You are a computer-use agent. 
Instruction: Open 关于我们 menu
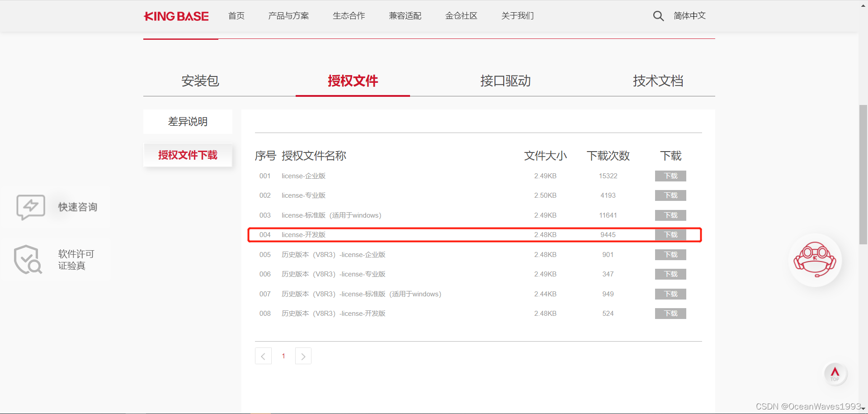pos(518,16)
